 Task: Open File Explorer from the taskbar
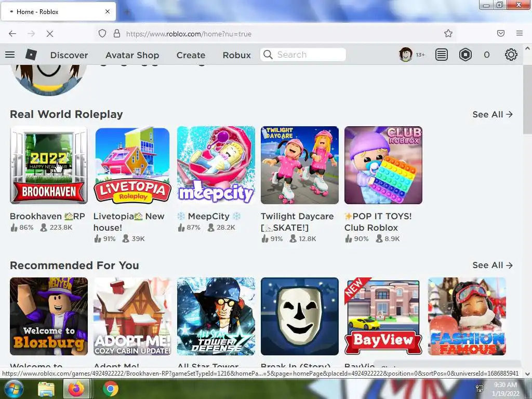pyautogui.click(x=46, y=389)
